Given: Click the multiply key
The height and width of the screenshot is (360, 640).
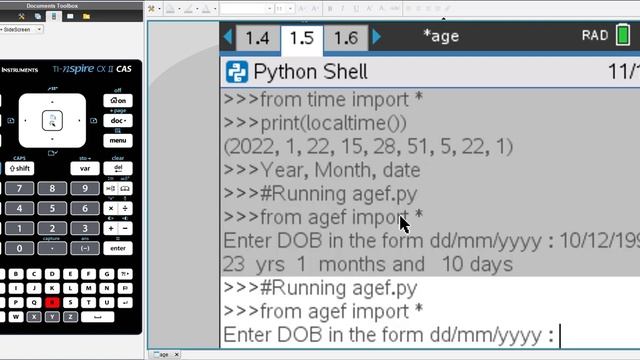Looking at the screenshot, I should point(111,208).
